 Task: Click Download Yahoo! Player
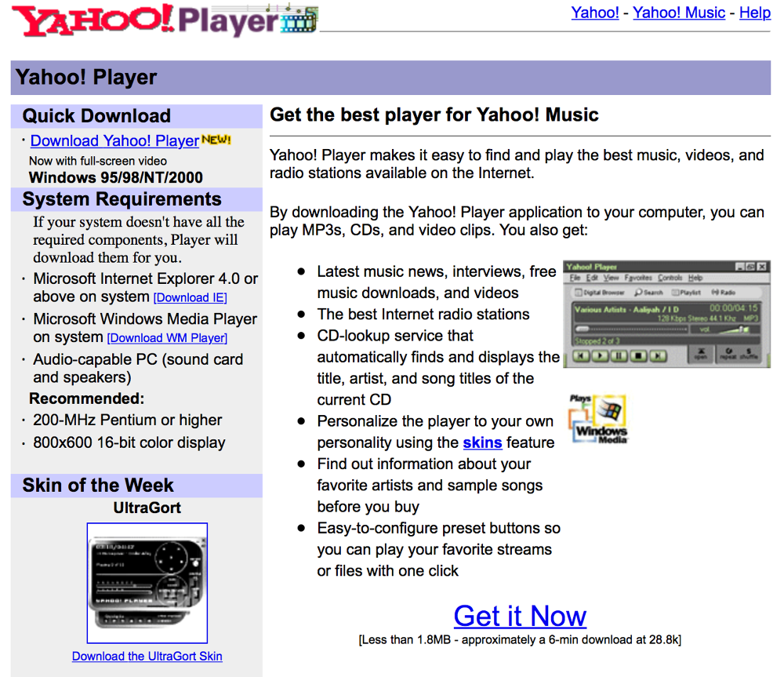point(114,141)
